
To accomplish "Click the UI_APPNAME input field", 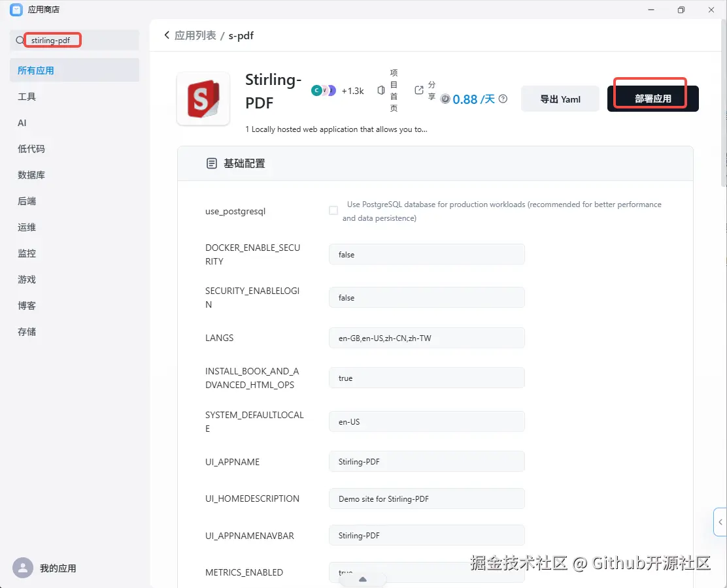I will [426, 461].
